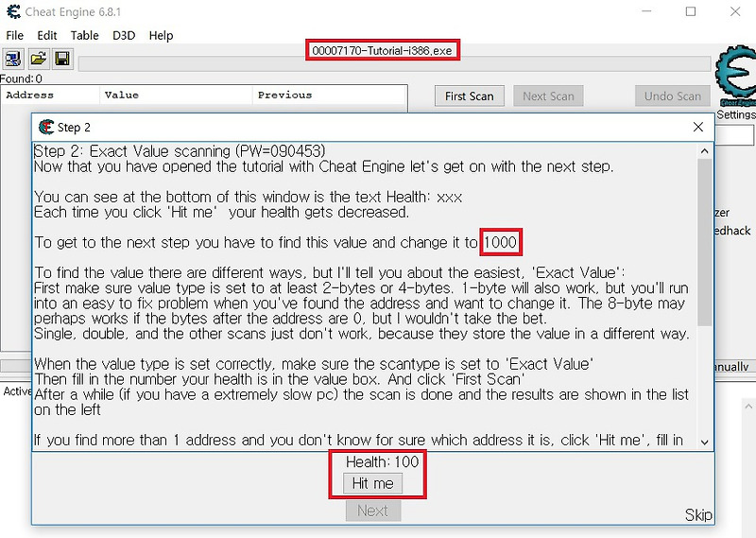Click the Health: 100 label
This screenshot has height=538, width=756.
pyautogui.click(x=382, y=461)
